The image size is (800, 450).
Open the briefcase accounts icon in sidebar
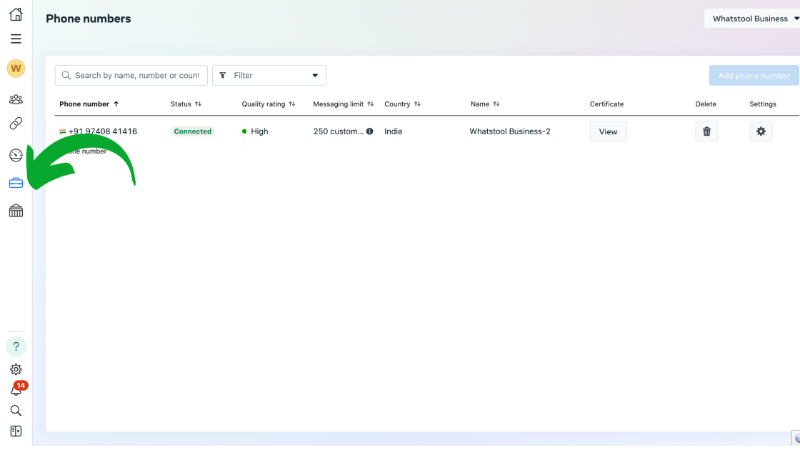[15, 183]
